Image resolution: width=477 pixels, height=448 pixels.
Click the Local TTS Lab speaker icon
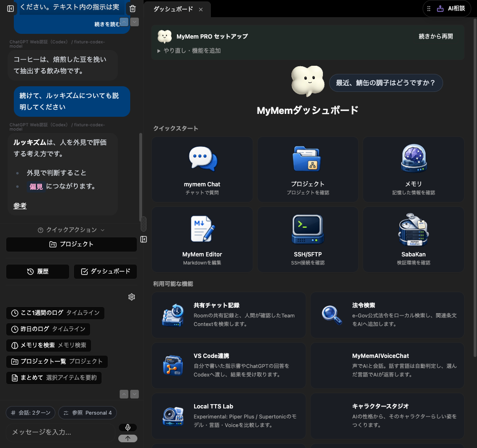(x=173, y=416)
